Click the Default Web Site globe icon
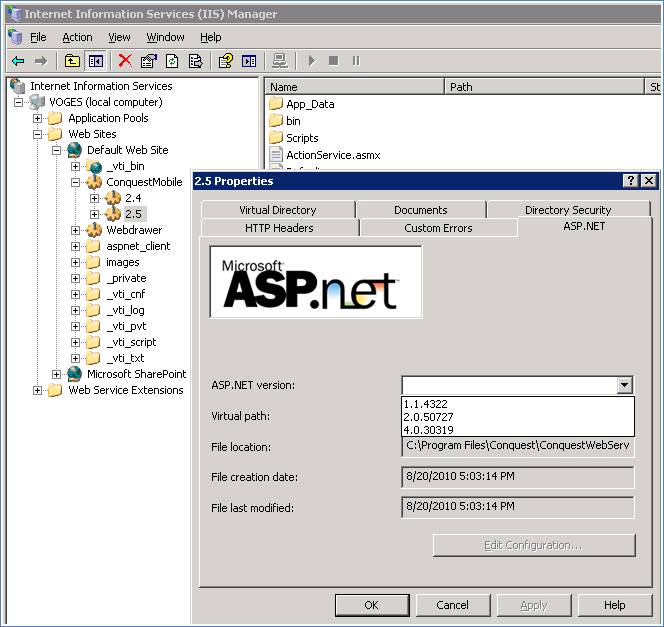 coord(75,150)
